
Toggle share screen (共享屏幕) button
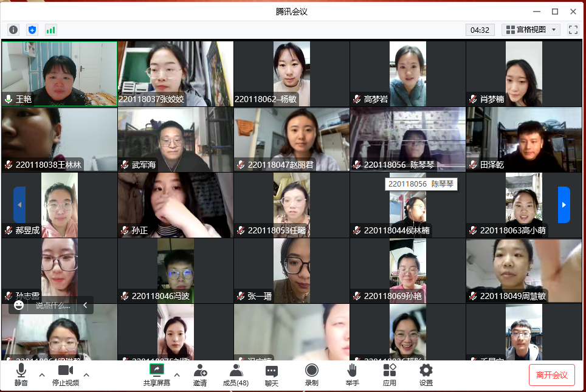click(x=157, y=374)
